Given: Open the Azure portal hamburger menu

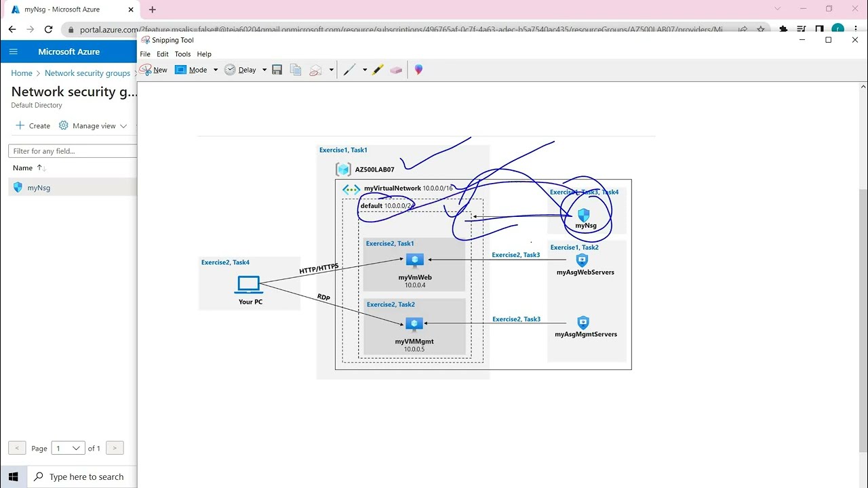Looking at the screenshot, I should coord(14,52).
